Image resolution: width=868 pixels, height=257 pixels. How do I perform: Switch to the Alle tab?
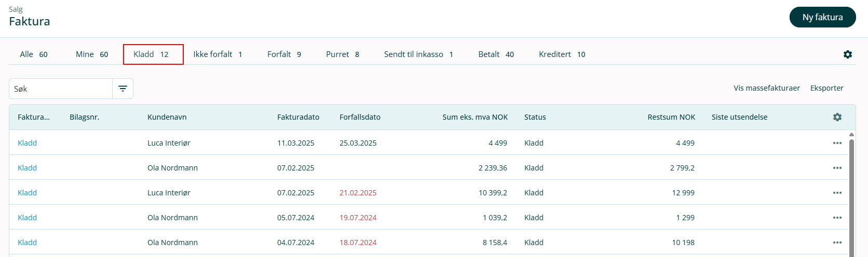[x=34, y=54]
